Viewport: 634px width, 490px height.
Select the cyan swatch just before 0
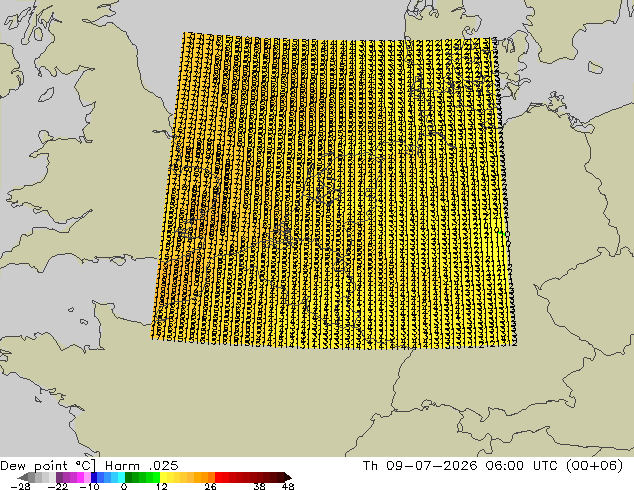pos(121,477)
